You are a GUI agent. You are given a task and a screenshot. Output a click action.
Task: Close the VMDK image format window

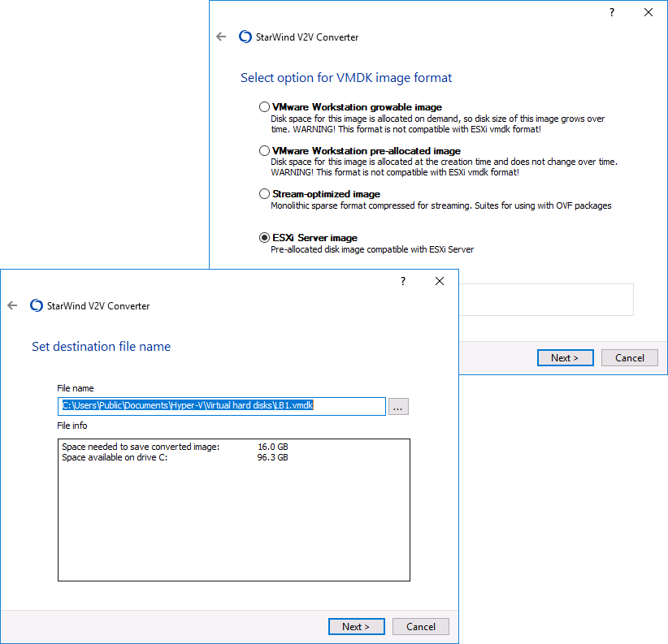(648, 12)
